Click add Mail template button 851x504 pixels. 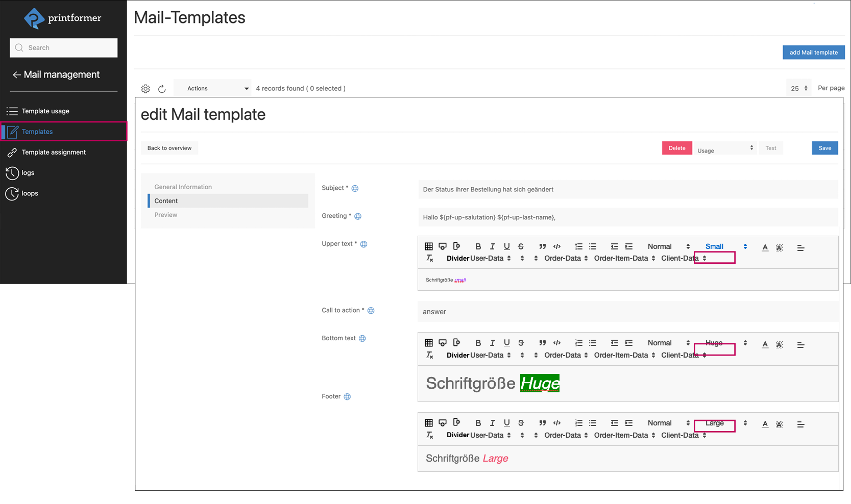pos(813,53)
